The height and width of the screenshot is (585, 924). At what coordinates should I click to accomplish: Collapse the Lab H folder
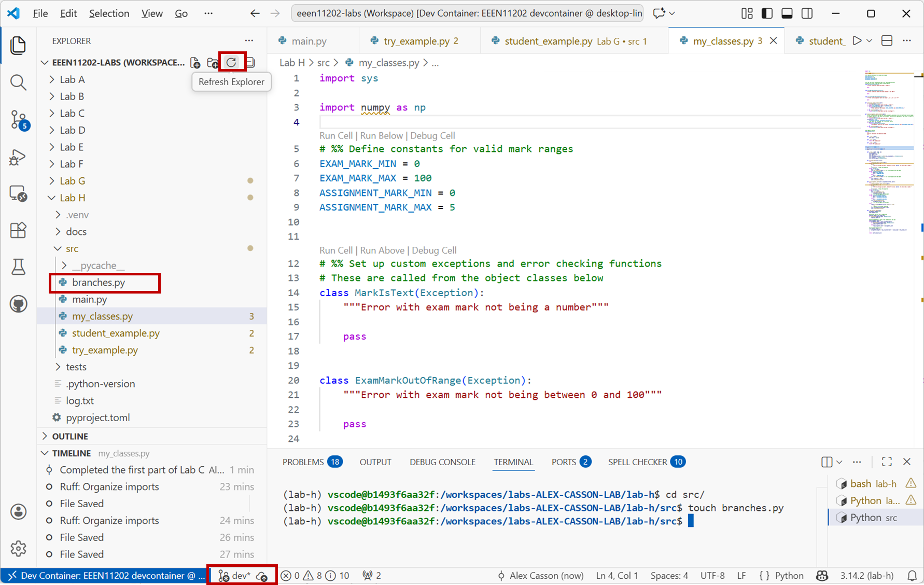coord(72,198)
